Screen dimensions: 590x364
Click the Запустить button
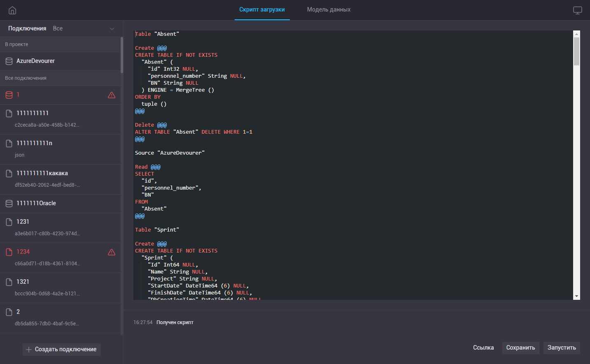click(x=562, y=348)
